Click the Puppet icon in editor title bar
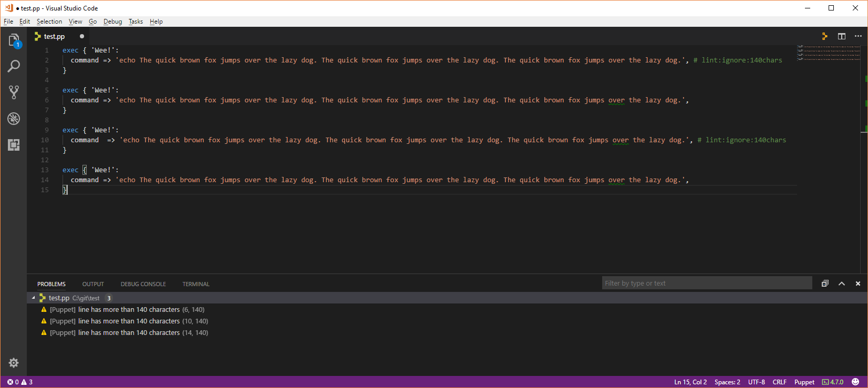Screen dimensions: 868x388 [825, 36]
